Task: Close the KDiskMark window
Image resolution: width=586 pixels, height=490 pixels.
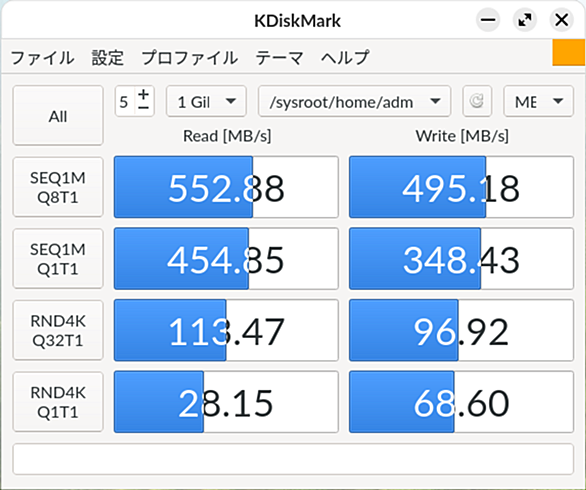Action: [562, 20]
